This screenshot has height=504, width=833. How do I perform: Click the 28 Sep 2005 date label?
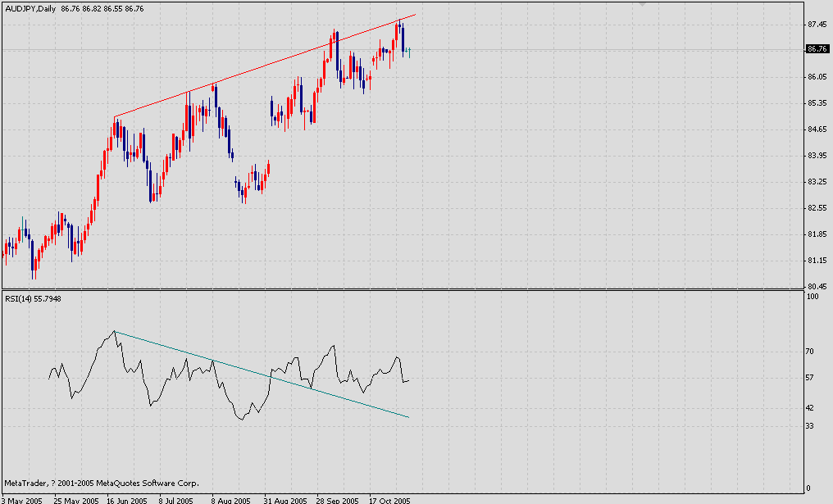click(x=337, y=500)
